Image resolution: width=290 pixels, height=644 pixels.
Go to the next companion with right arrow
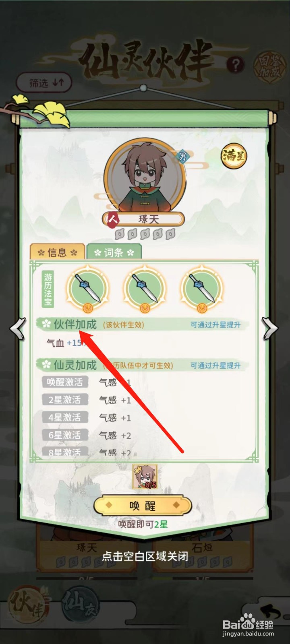coord(270,328)
